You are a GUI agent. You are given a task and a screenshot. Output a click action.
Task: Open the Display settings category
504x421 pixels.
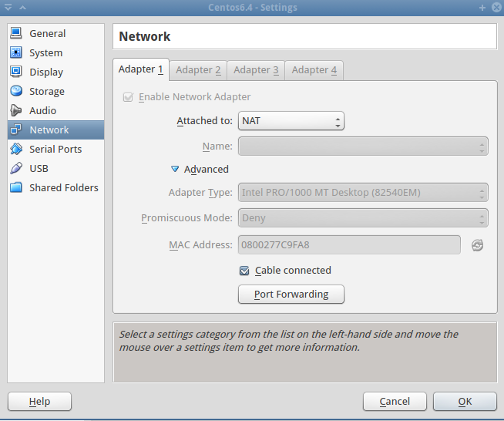[56, 72]
